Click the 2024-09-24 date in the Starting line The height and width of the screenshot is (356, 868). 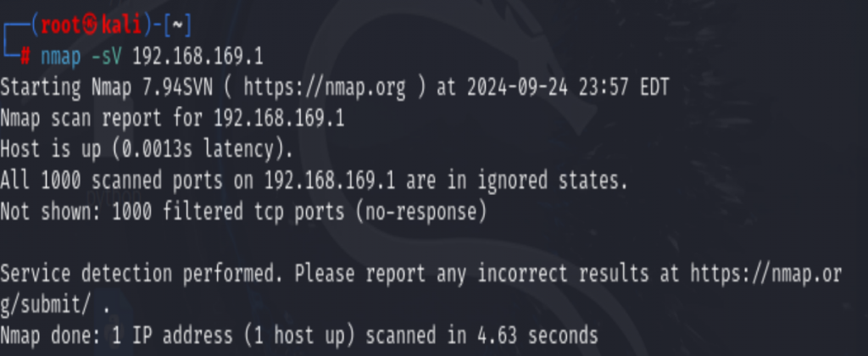(518, 87)
